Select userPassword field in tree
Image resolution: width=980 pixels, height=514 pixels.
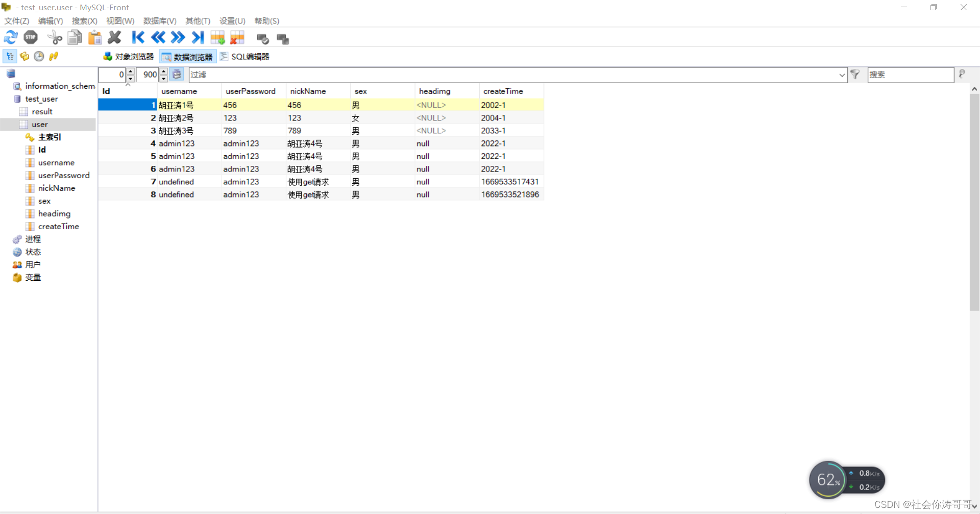[x=64, y=176]
